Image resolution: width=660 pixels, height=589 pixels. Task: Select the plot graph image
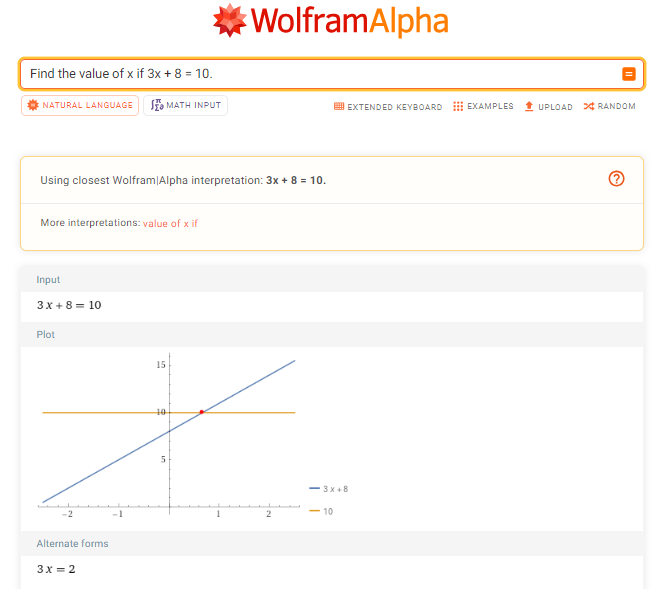pos(170,435)
